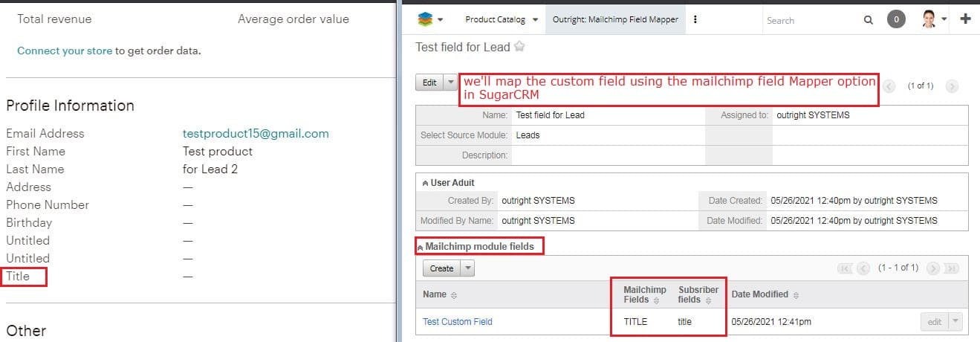Click the Last Name value for Lead 2
980x342 pixels.
[210, 170]
